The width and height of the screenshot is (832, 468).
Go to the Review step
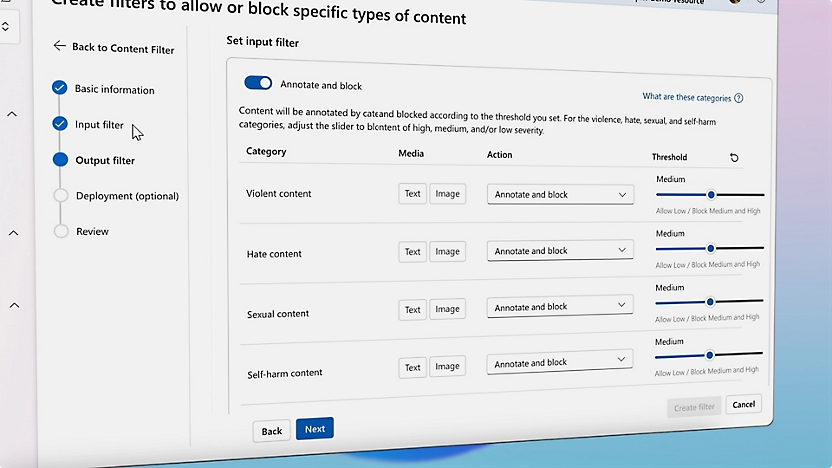(x=92, y=231)
